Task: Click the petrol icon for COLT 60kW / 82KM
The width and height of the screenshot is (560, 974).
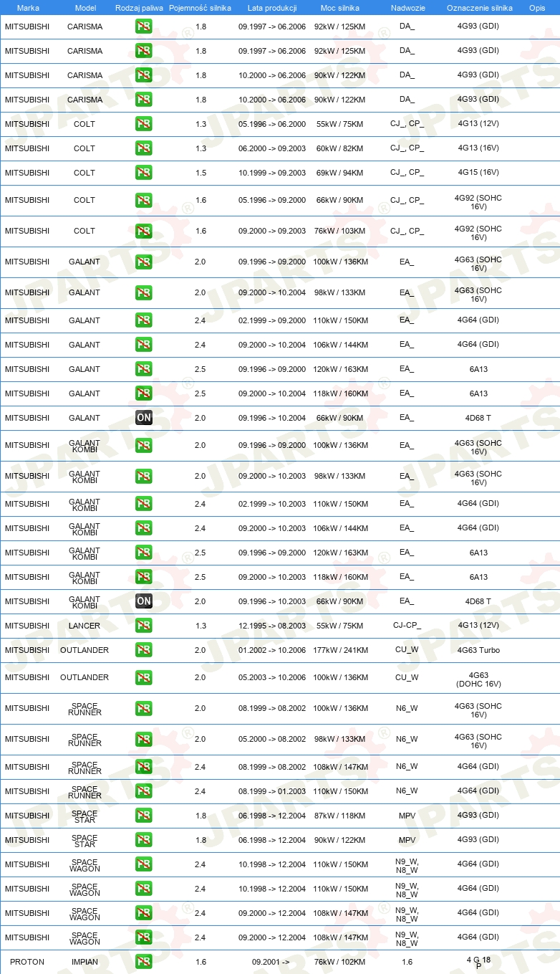Action: click(x=144, y=148)
